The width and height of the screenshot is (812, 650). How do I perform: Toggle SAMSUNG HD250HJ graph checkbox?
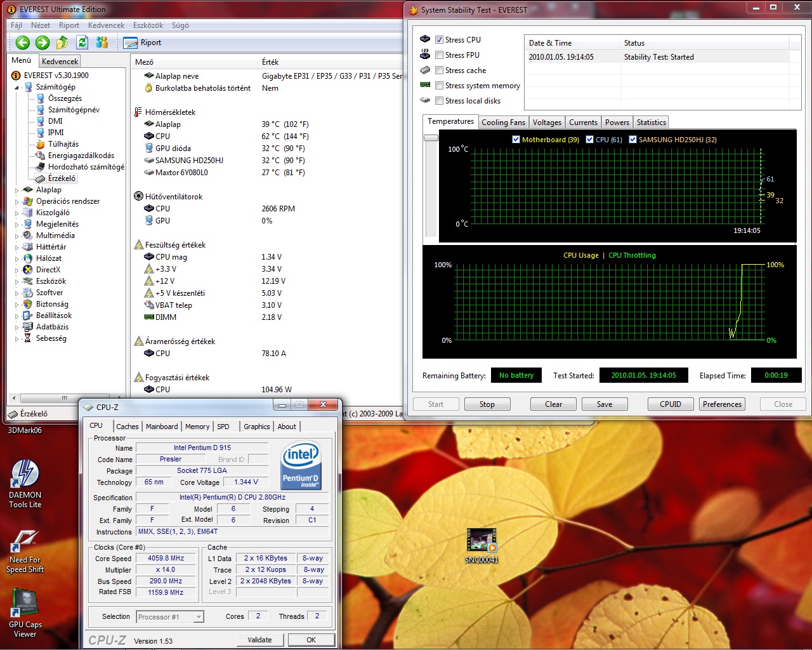(632, 140)
